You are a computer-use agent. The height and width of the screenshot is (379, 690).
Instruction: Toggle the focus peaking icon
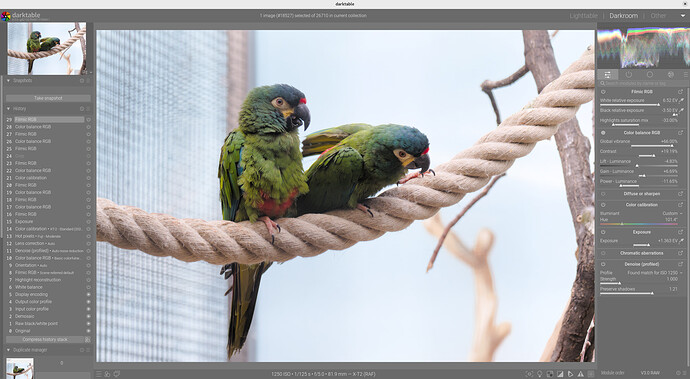[x=529, y=374]
